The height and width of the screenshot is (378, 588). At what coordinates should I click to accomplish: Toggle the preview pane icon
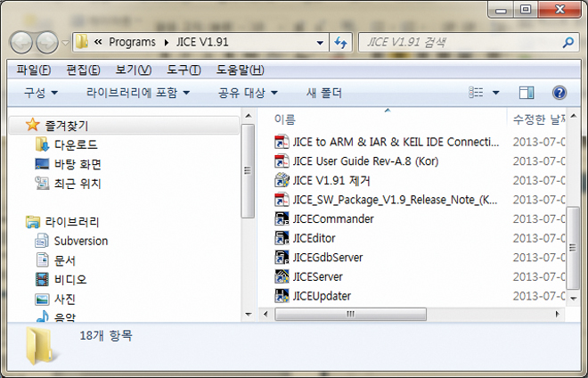point(527,93)
